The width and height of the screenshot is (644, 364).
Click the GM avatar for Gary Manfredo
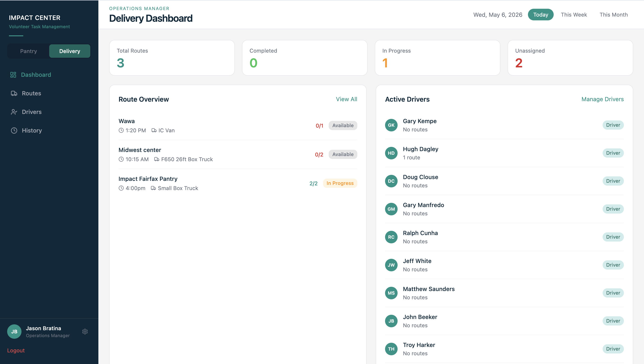[x=391, y=209]
